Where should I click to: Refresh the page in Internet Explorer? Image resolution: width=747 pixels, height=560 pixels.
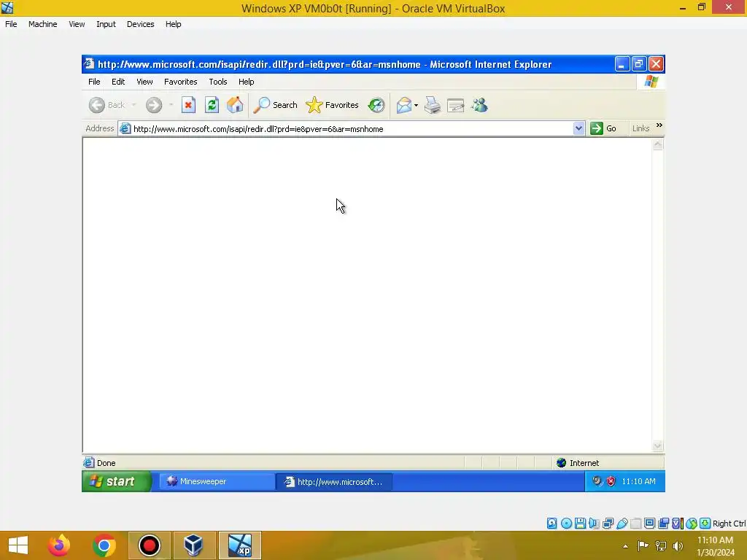[x=212, y=105]
